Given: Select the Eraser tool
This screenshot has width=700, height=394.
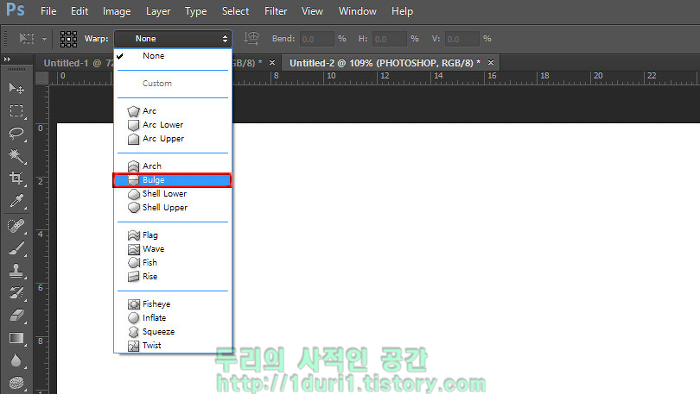Looking at the screenshot, I should click(16, 315).
